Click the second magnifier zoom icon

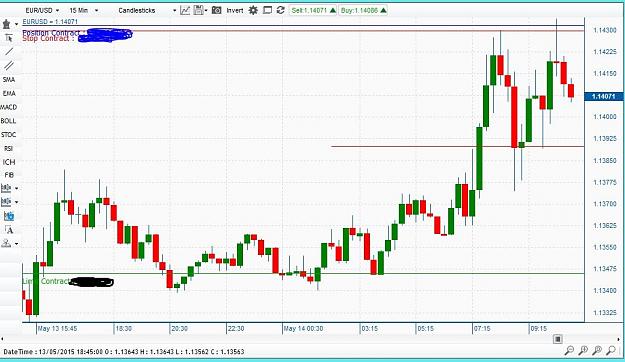click(x=583, y=351)
